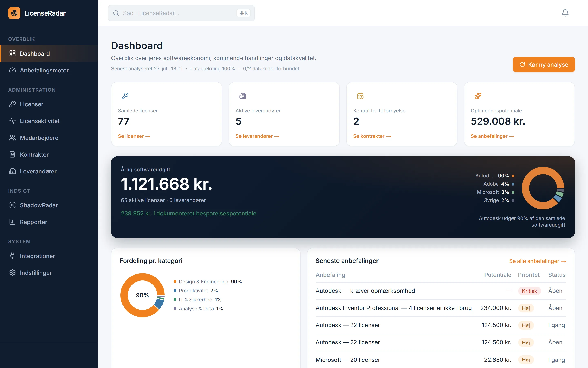Click the Rapporter bar chart icon
This screenshot has width=588, height=368.
tap(12, 222)
